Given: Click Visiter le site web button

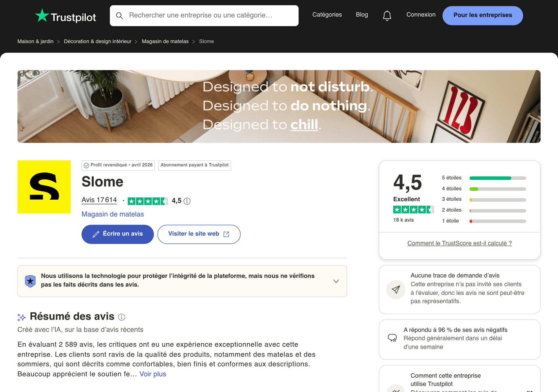Looking at the screenshot, I should [199, 234].
